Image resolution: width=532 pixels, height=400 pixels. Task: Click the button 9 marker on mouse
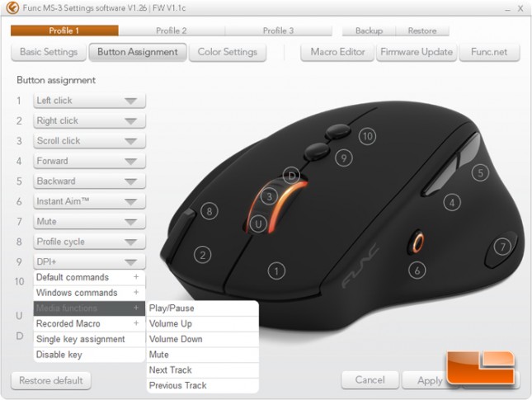tap(344, 158)
